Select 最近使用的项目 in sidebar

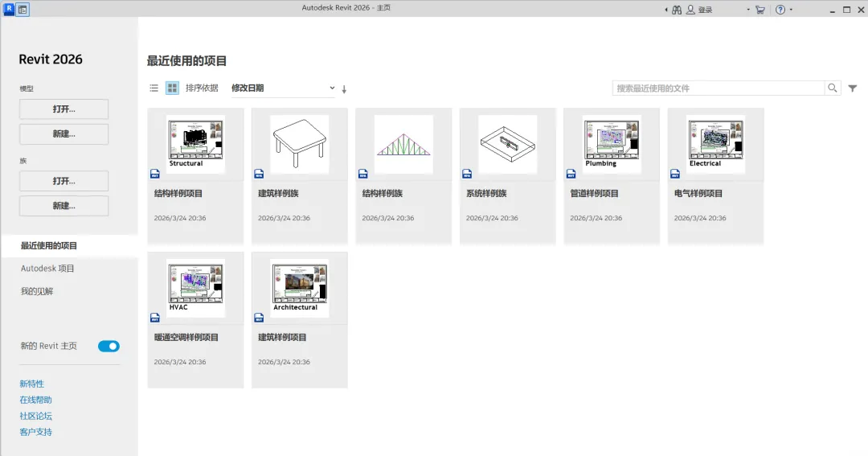coord(49,245)
